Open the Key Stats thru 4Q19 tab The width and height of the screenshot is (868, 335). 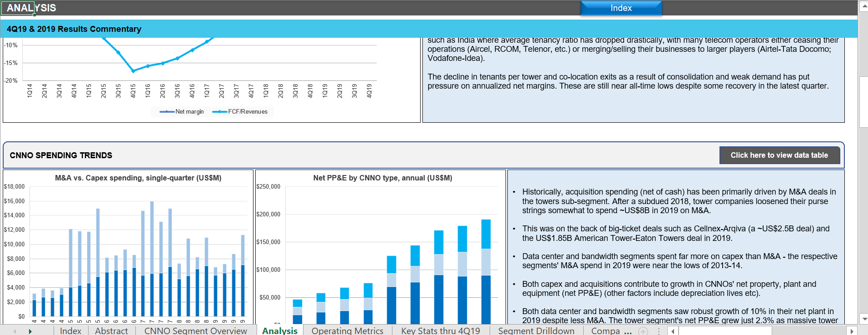440,330
